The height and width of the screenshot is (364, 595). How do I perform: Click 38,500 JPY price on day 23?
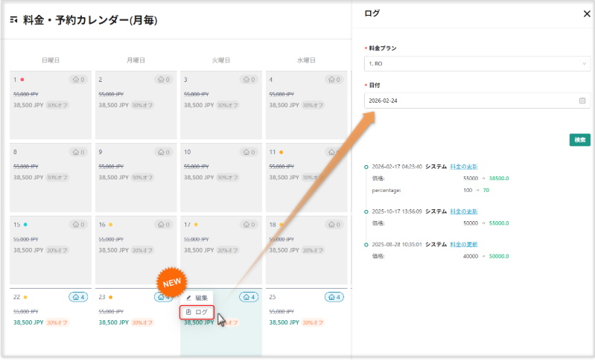point(114,322)
